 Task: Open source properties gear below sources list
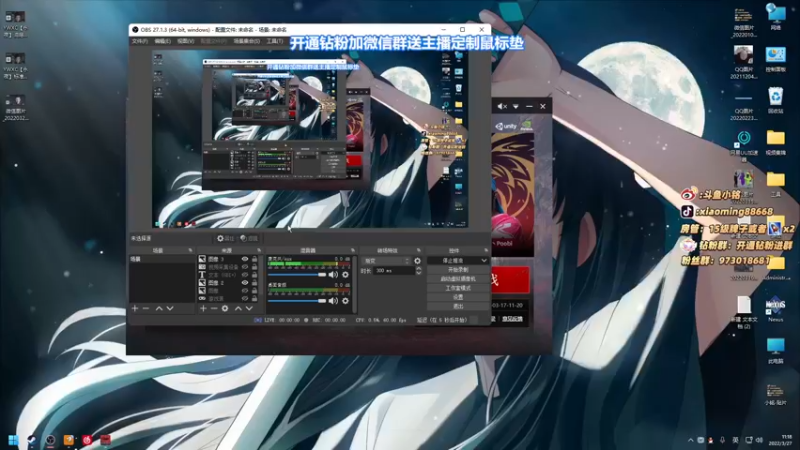coord(225,309)
